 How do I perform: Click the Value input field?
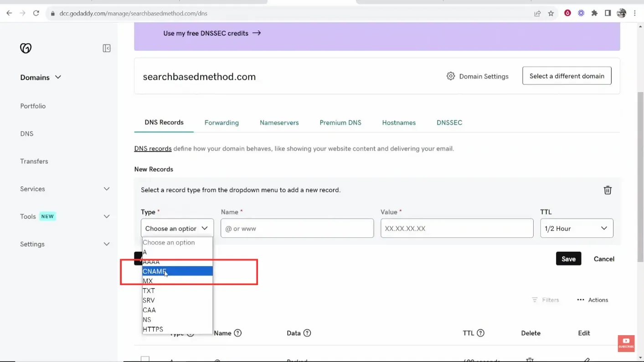[457, 228]
